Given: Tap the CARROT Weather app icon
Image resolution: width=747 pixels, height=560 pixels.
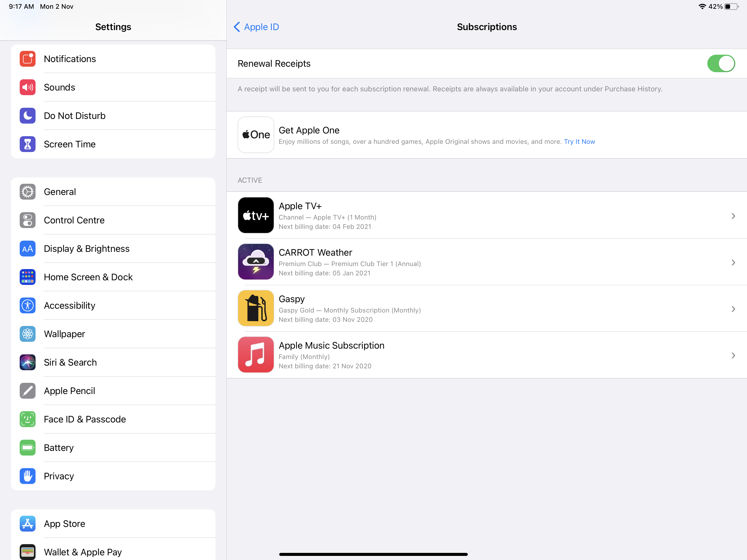Looking at the screenshot, I should (256, 262).
